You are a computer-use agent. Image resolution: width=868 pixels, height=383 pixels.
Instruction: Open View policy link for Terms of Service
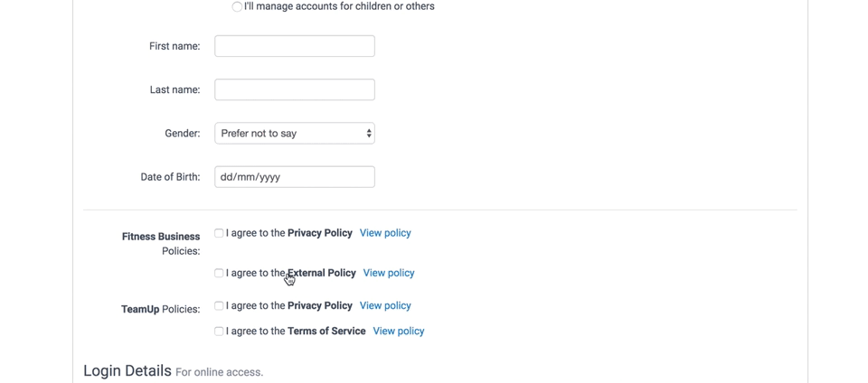click(399, 332)
